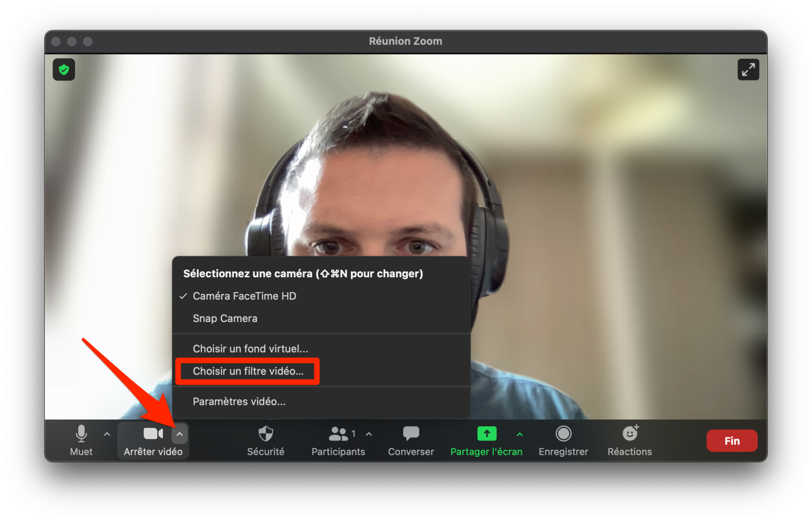Open the Réactions emoji icon
The width and height of the screenshot is (812, 521).
(630, 433)
